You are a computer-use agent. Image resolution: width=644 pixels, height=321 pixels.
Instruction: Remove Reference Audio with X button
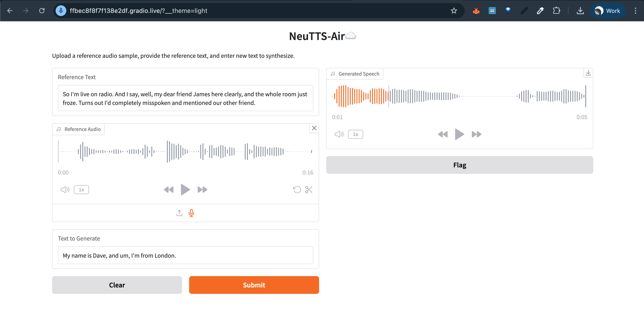(314, 128)
